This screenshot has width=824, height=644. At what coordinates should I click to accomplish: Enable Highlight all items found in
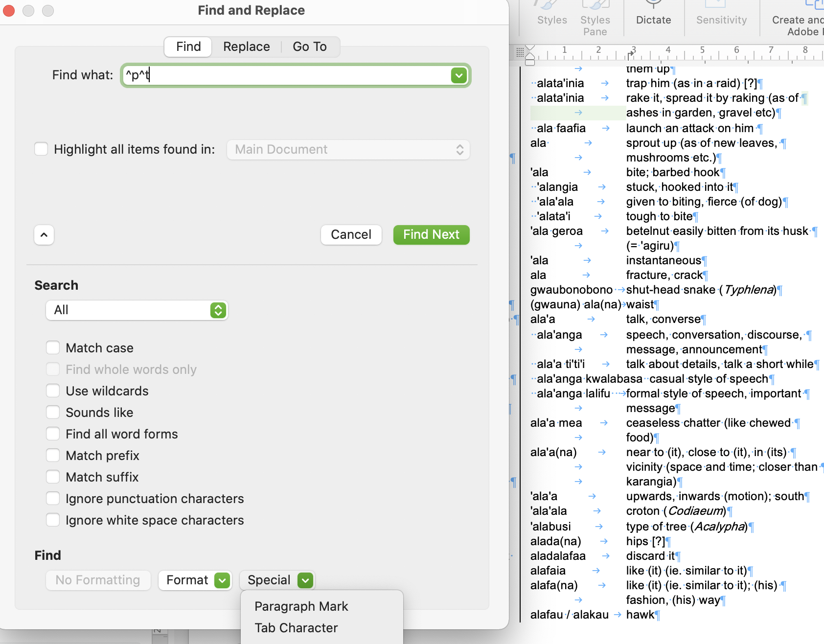click(41, 149)
